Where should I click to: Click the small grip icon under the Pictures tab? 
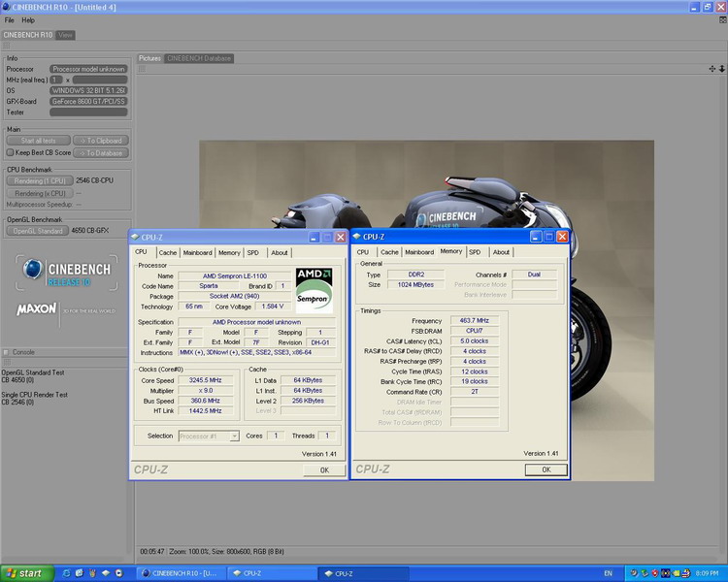pyautogui.click(x=142, y=70)
